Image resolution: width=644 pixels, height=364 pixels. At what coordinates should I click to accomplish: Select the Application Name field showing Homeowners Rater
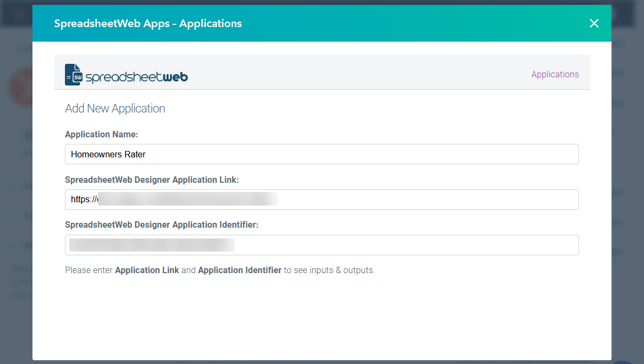(322, 154)
